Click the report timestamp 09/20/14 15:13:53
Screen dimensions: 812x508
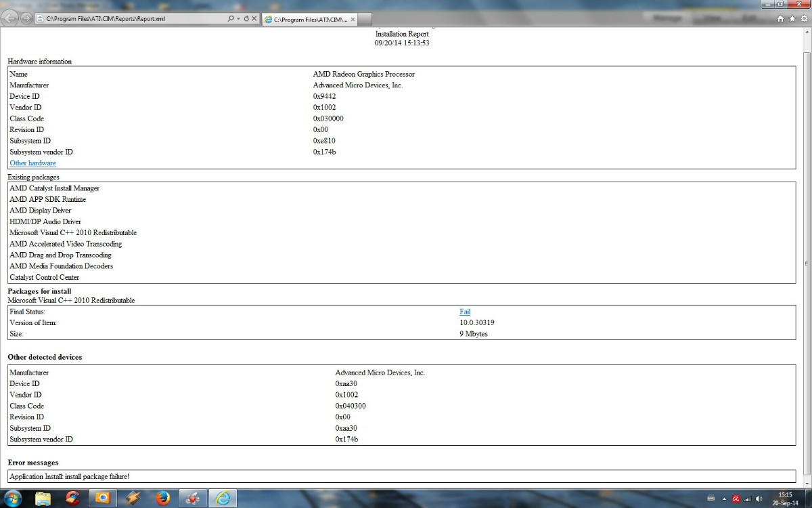(402, 43)
